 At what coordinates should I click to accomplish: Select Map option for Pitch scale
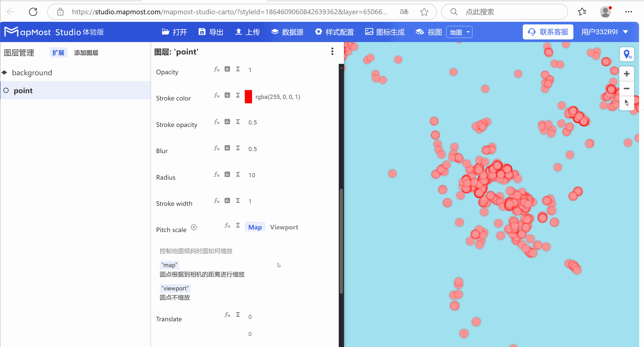(255, 227)
